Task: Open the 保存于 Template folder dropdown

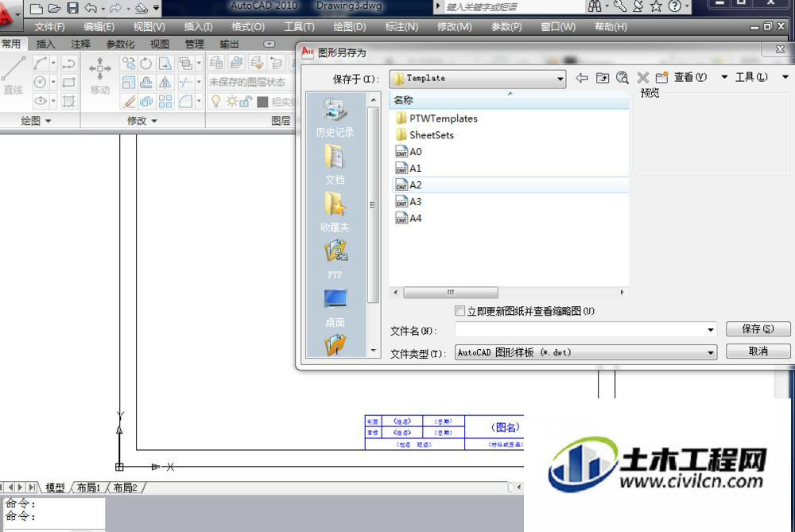Action: point(478,79)
